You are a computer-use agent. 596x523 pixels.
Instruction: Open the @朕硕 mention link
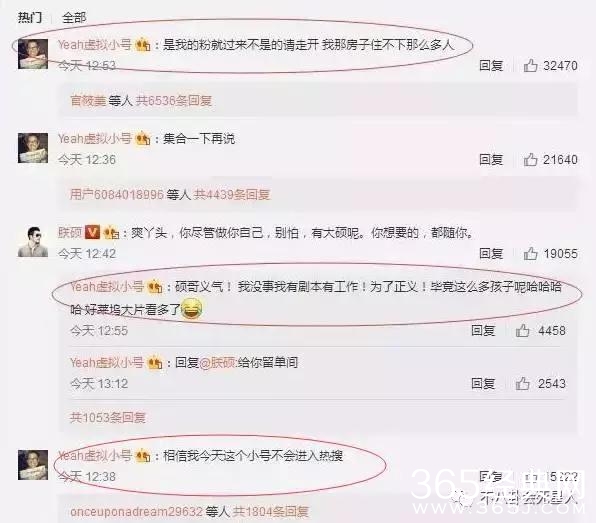[218, 363]
